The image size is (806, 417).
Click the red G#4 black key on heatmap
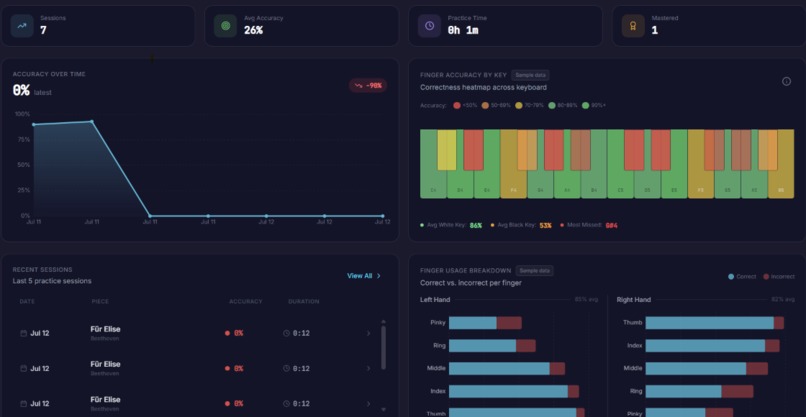[554, 150]
